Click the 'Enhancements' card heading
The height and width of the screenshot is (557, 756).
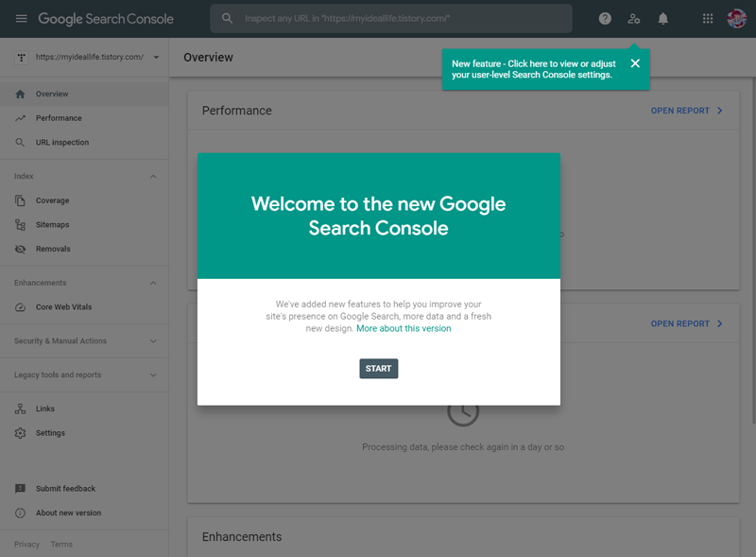[x=242, y=537]
